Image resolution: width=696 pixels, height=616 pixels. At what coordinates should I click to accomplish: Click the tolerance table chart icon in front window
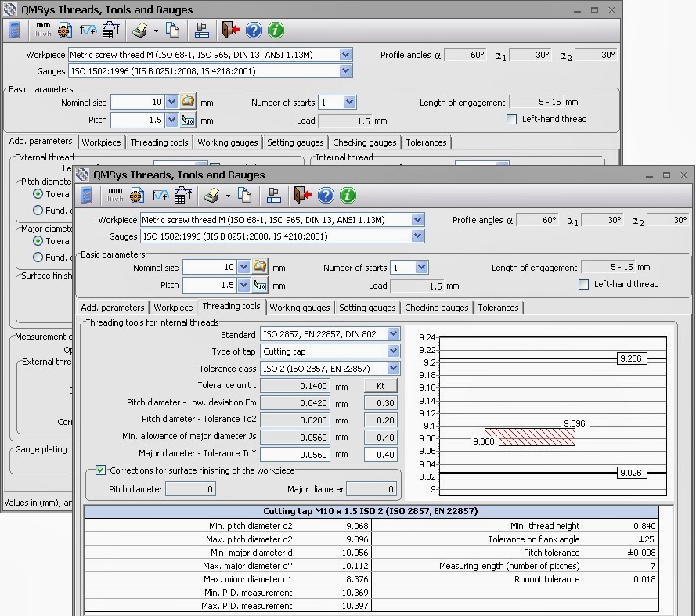pos(183,195)
